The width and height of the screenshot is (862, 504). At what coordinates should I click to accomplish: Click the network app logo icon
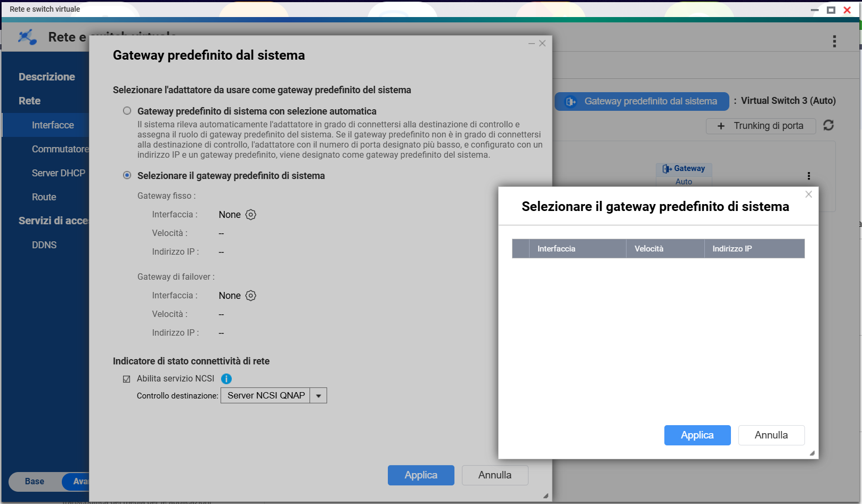27,37
